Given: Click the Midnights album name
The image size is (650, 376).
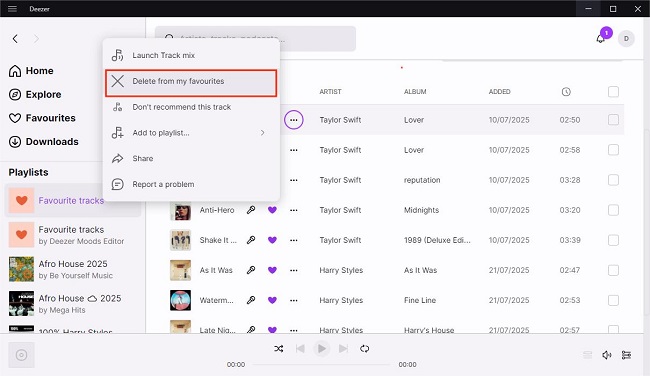Looking at the screenshot, I should pyautogui.click(x=422, y=210).
